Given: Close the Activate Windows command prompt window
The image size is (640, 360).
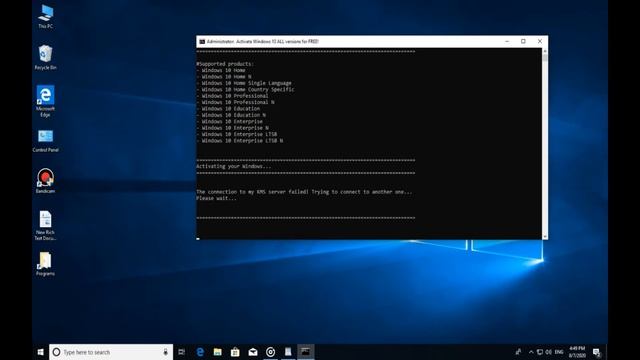Looking at the screenshot, I should pyautogui.click(x=540, y=41).
